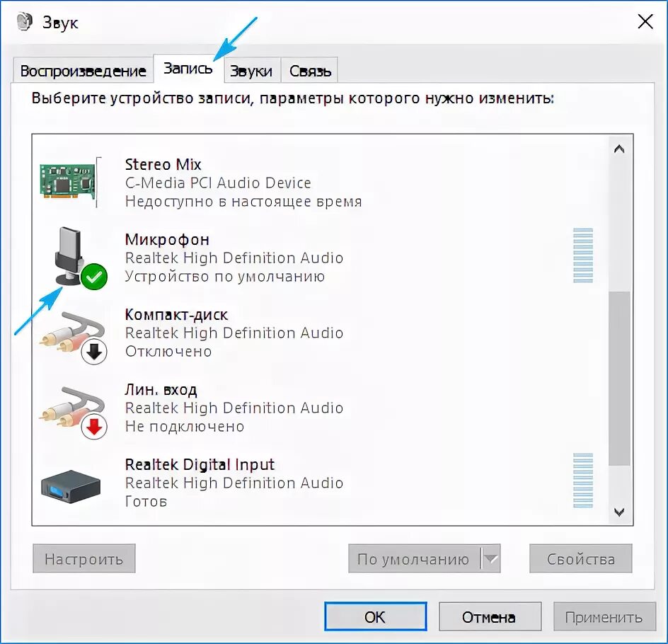Select the Realtek Digital Input device icon

[71, 487]
